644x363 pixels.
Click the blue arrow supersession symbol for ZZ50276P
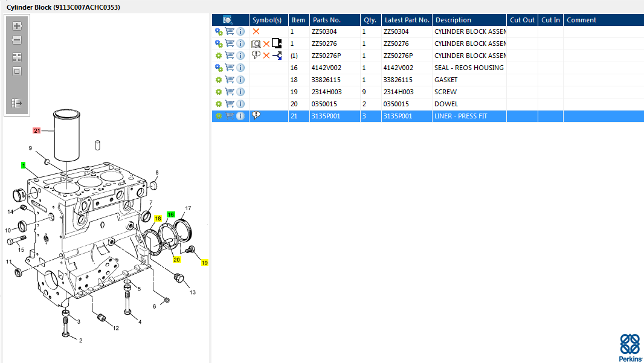(277, 56)
